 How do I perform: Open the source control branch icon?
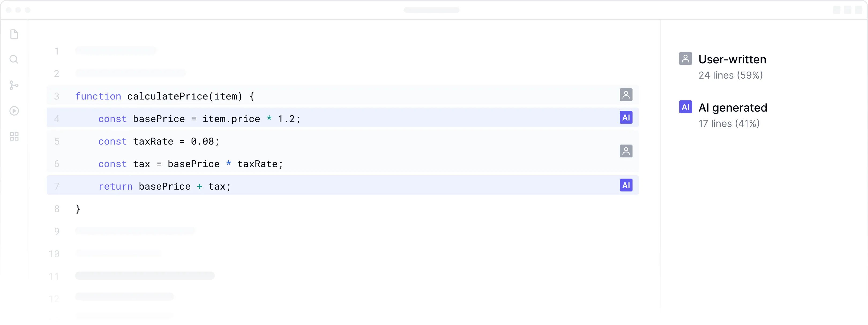tap(14, 85)
